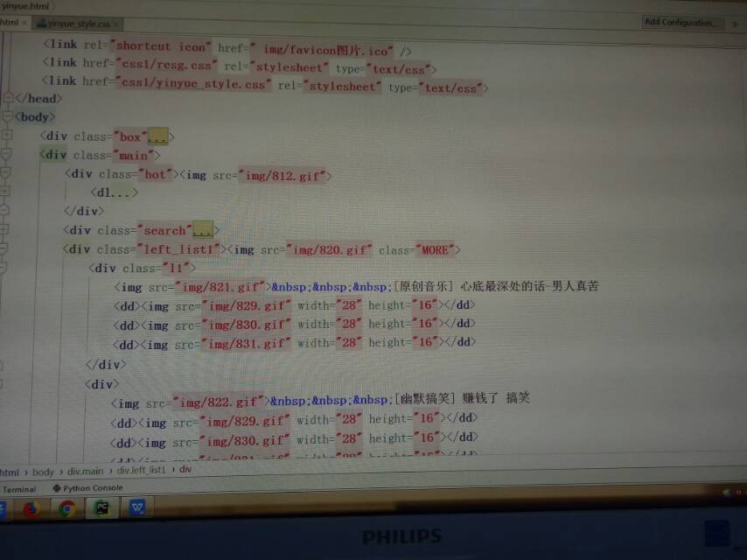The width and height of the screenshot is (747, 560).
Task: Select body in the bottom breadcrumb
Action: (x=44, y=472)
